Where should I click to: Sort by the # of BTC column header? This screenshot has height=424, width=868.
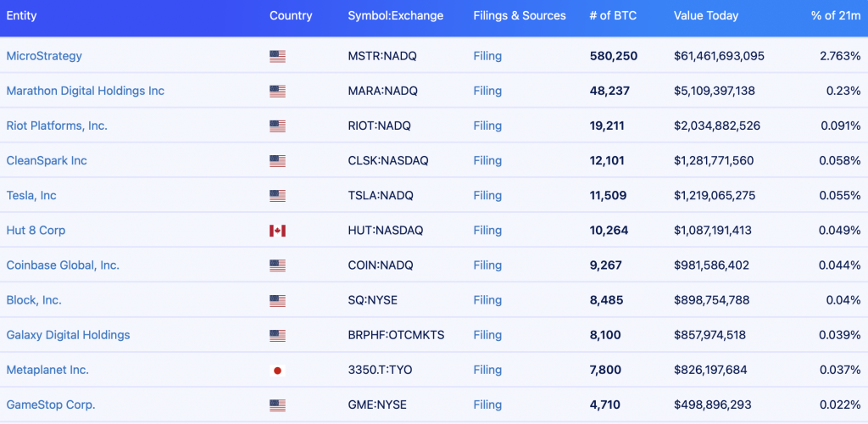coord(613,15)
